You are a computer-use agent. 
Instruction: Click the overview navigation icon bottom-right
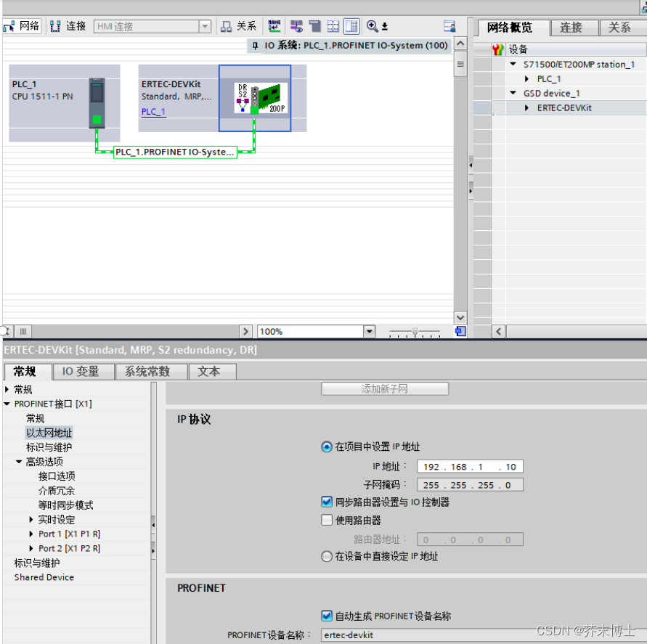[x=460, y=331]
